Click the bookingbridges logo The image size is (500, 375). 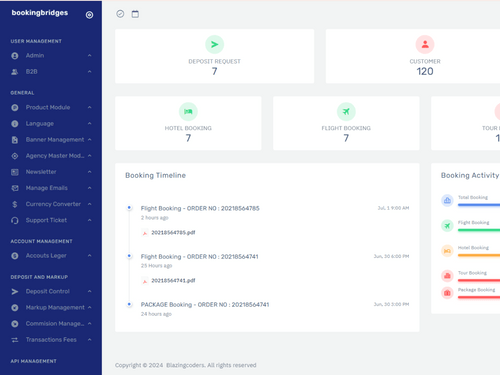click(40, 13)
